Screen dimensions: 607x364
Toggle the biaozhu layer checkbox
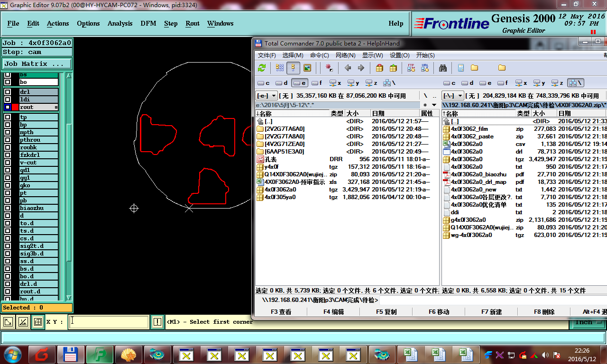7,208
